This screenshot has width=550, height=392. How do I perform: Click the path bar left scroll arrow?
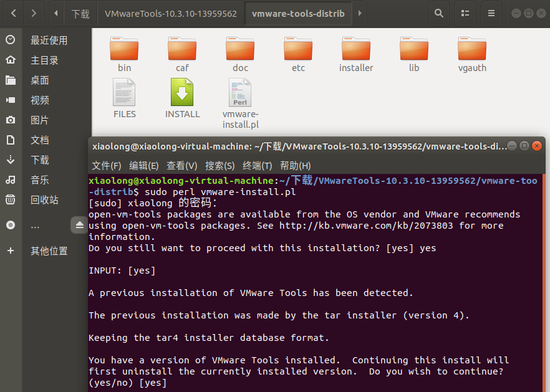[x=56, y=13]
